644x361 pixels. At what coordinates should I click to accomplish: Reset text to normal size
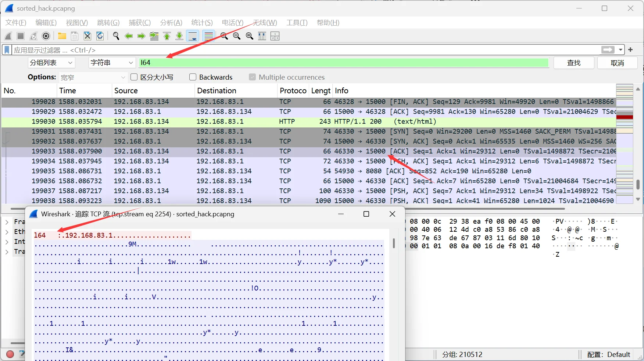pyautogui.click(x=250, y=36)
